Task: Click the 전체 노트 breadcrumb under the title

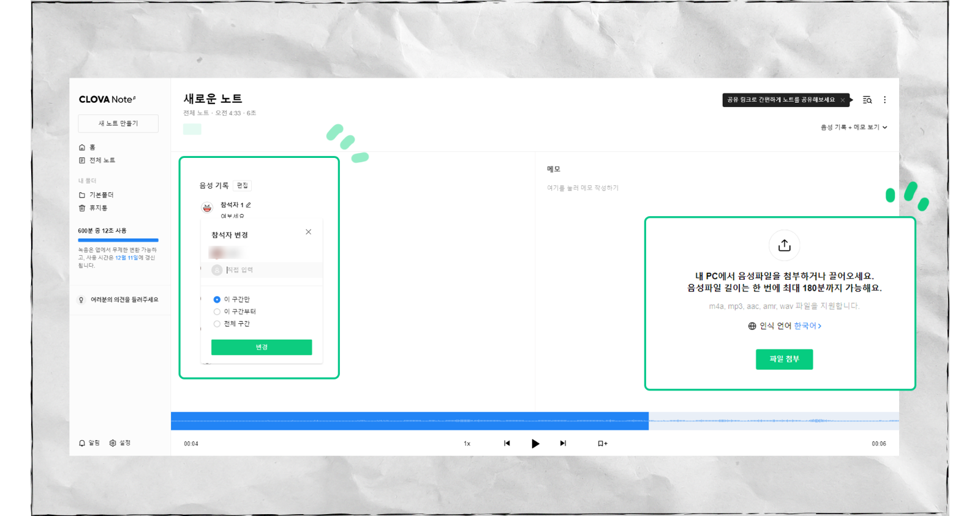Action: (x=196, y=113)
